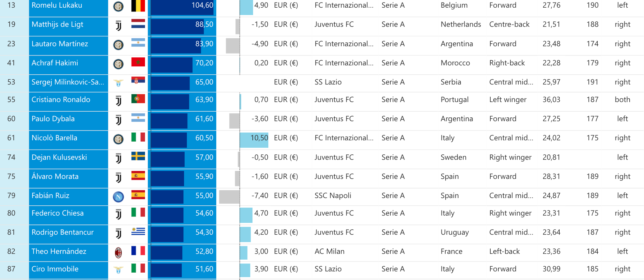Viewport: 644px width, 280px height.
Task: Click the Left winger position cell for Ronaldo
Action: [508, 99]
